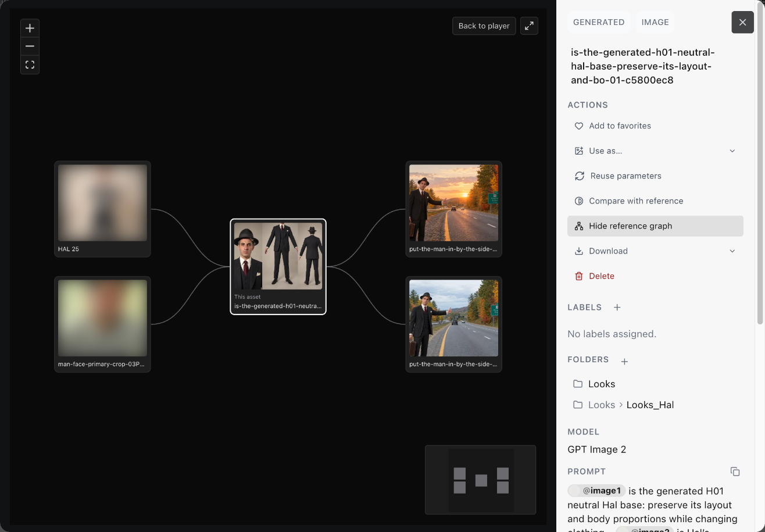765x532 pixels.
Task: Click the @image1 reference chip
Action: (596, 491)
